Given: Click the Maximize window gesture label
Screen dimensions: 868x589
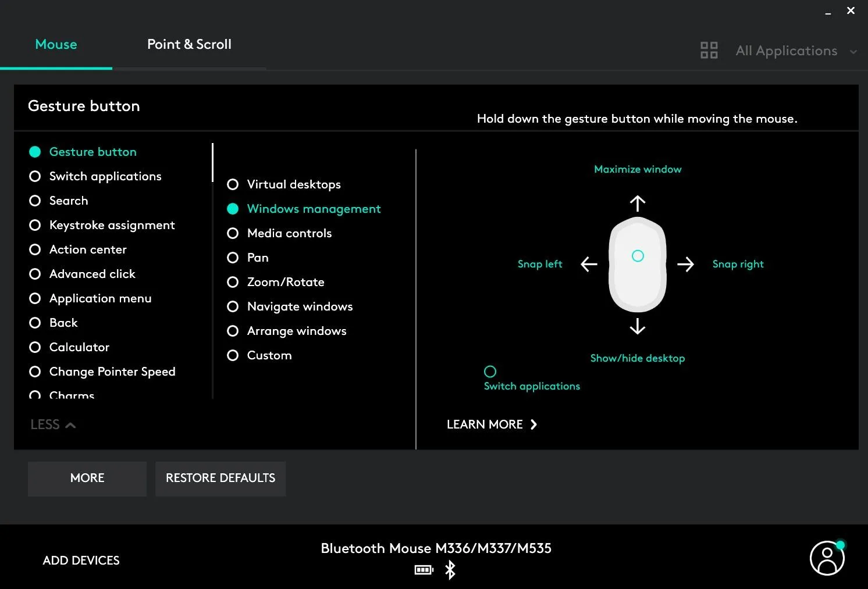Looking at the screenshot, I should click(x=638, y=169).
